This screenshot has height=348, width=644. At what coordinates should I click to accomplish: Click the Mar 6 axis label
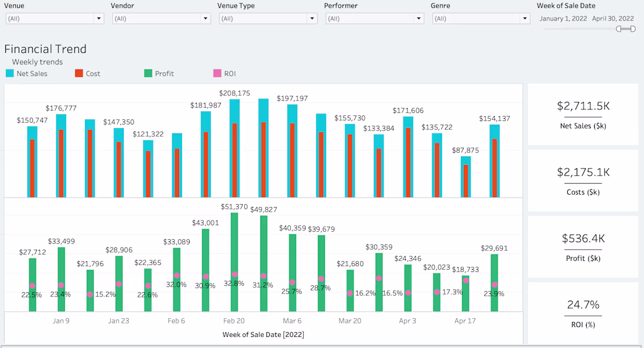point(292,321)
